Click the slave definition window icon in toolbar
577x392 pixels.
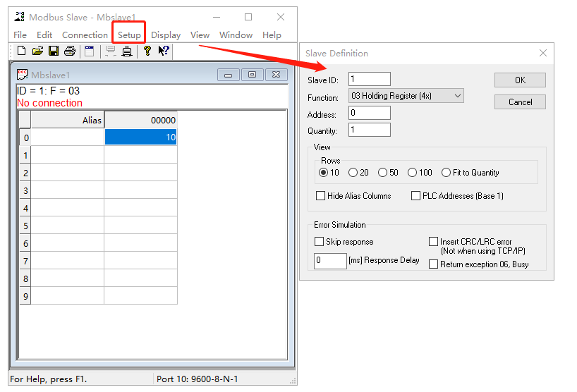[90, 51]
